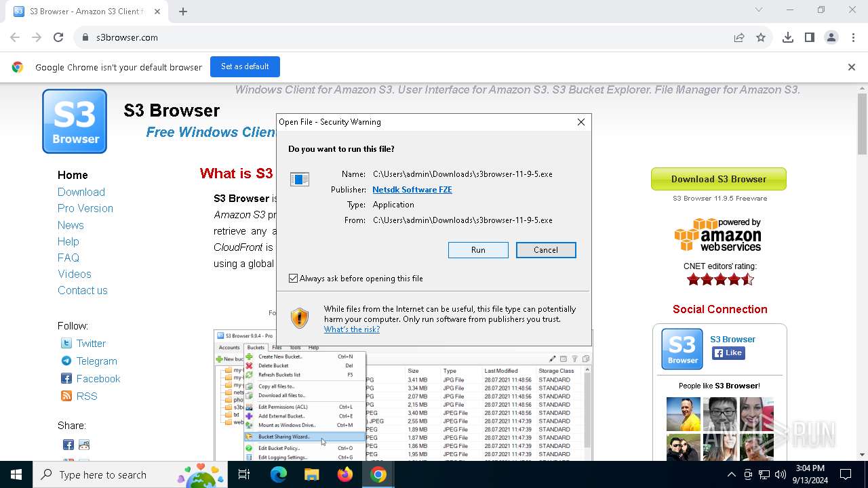Open the Home navigation link
Screen dimensions: 868x488
tap(73, 175)
